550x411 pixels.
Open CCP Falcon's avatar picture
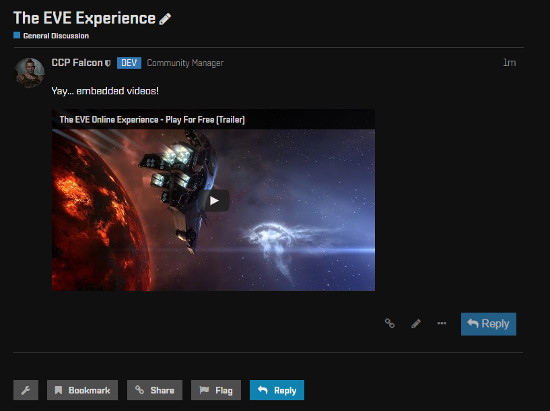pyautogui.click(x=30, y=73)
